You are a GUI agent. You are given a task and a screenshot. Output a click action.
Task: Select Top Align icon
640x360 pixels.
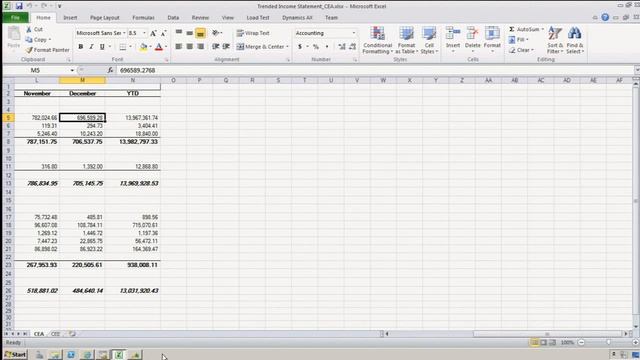[179, 33]
